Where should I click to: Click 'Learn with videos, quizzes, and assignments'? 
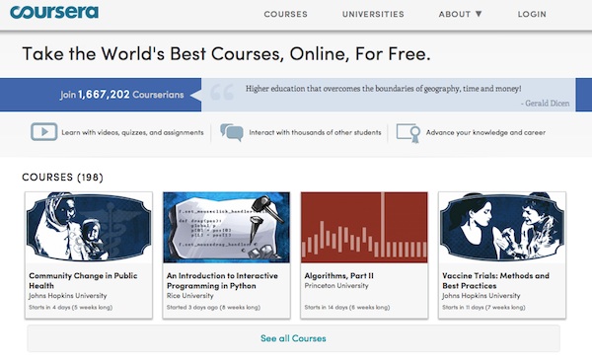coord(132,132)
